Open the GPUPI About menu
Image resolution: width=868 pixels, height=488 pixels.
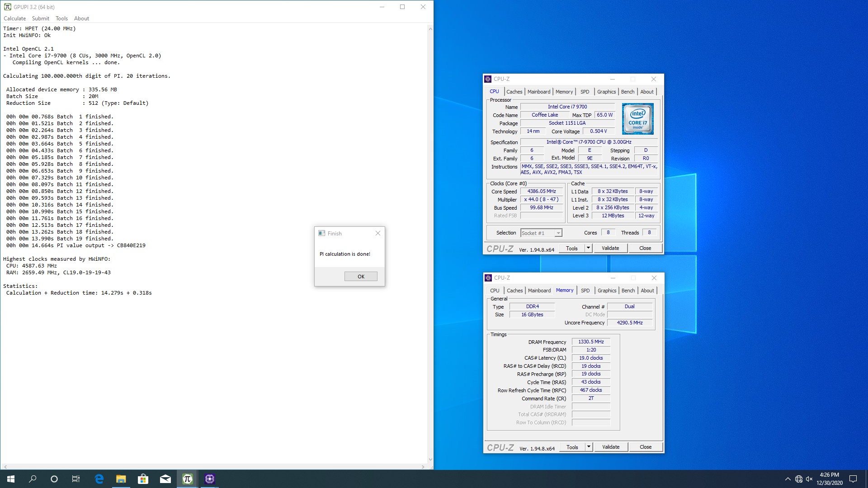pos(81,19)
